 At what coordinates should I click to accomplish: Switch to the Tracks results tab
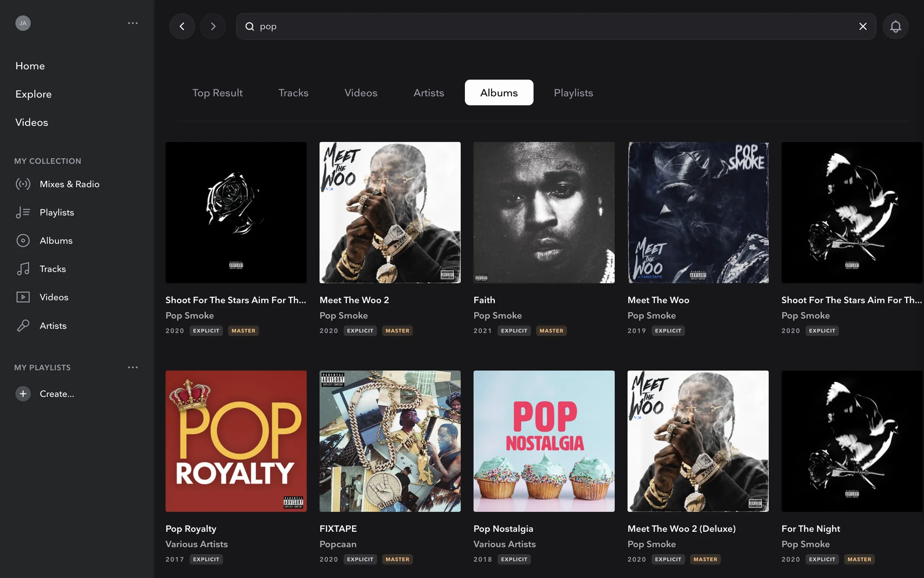point(293,93)
